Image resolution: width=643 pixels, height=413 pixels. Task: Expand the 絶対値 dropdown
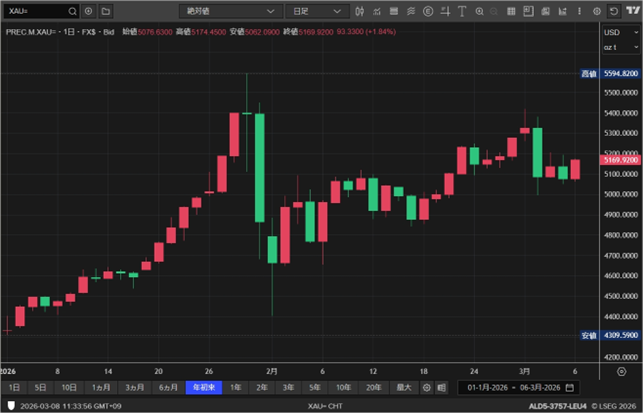(231, 11)
